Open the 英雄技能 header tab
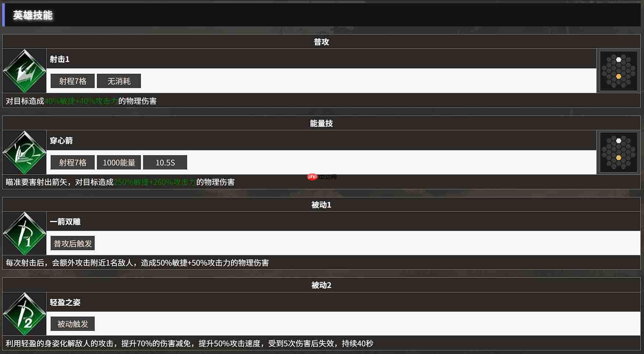This screenshot has height=354, width=644. coord(33,15)
